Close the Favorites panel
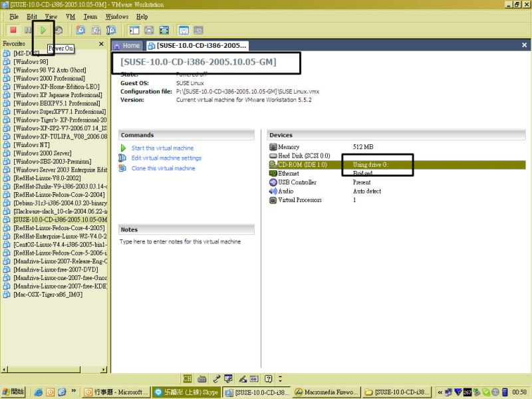 click(x=101, y=44)
